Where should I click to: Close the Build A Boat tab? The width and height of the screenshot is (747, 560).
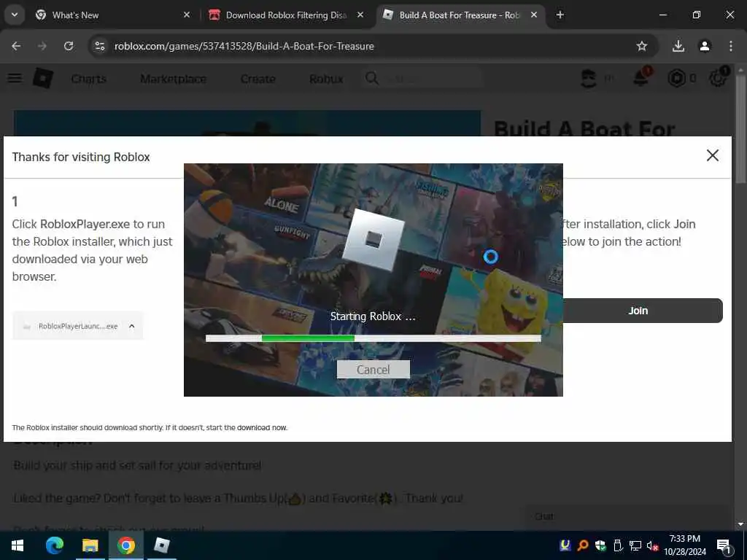[534, 15]
